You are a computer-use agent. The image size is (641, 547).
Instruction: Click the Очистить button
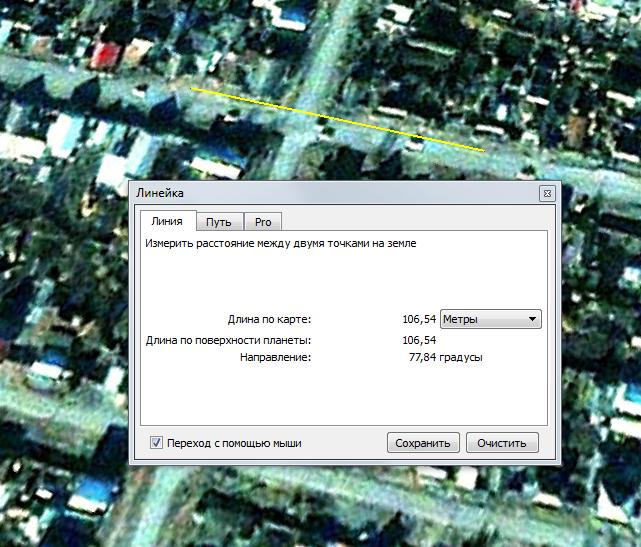pyautogui.click(x=508, y=443)
